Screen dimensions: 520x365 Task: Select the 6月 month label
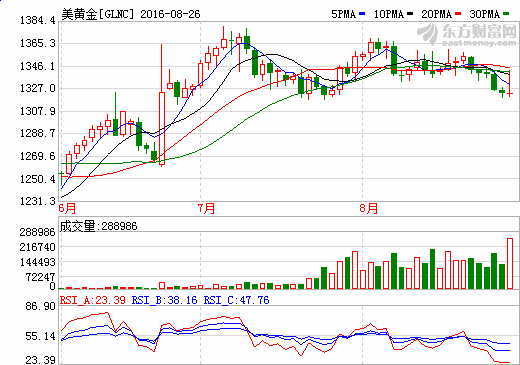67,208
